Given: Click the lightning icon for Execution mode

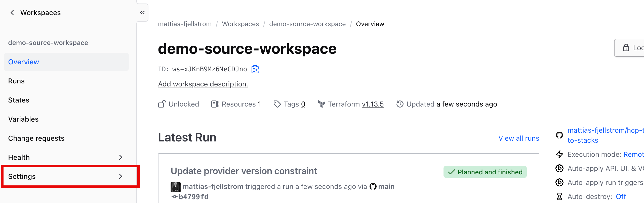Looking at the screenshot, I should pos(559,154).
